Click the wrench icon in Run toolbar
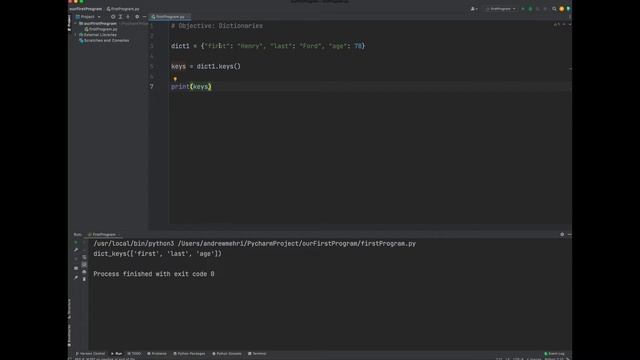The height and width of the screenshot is (360, 640). (x=76, y=250)
